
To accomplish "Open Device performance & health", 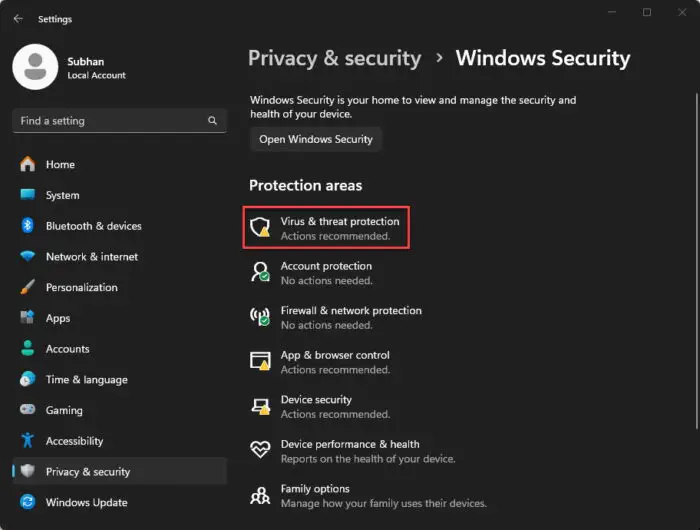I will (x=353, y=451).
